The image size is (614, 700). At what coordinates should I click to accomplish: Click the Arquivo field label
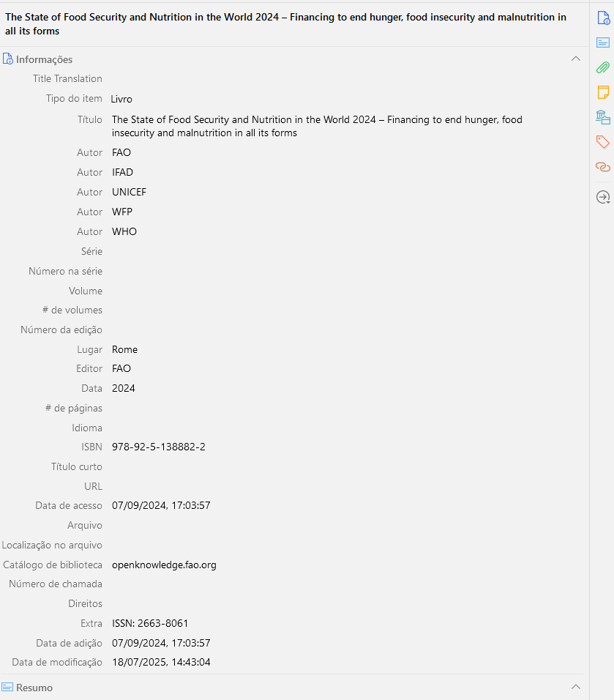(x=84, y=525)
